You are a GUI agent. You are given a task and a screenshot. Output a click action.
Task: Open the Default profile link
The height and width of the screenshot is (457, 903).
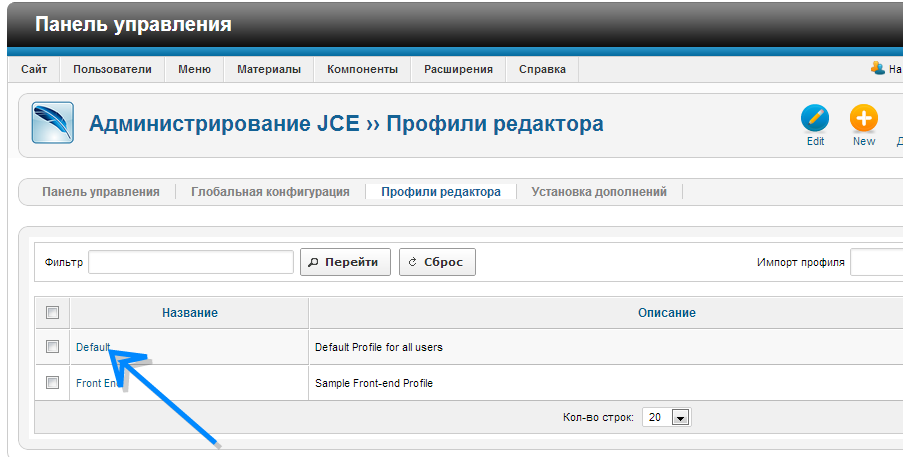point(93,347)
